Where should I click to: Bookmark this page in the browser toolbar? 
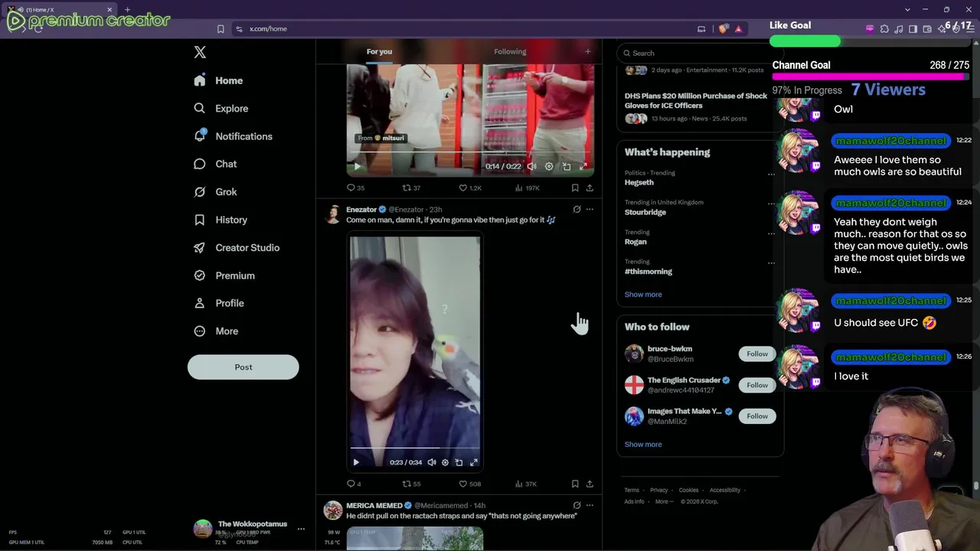[220, 29]
